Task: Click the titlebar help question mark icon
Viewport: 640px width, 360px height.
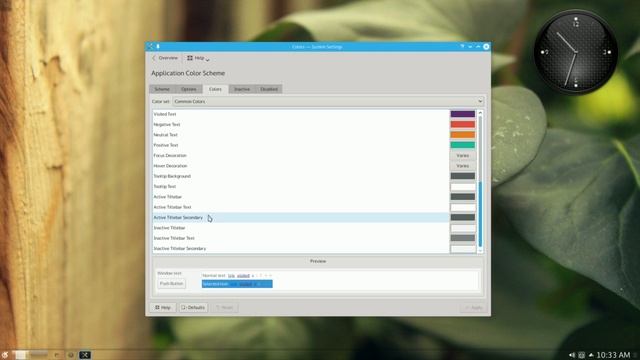Action: [462, 47]
